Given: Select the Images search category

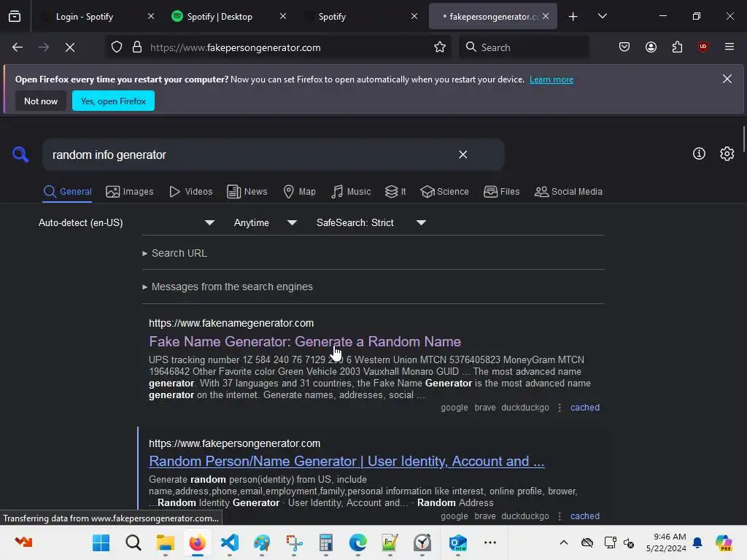Looking at the screenshot, I should pyautogui.click(x=130, y=192).
